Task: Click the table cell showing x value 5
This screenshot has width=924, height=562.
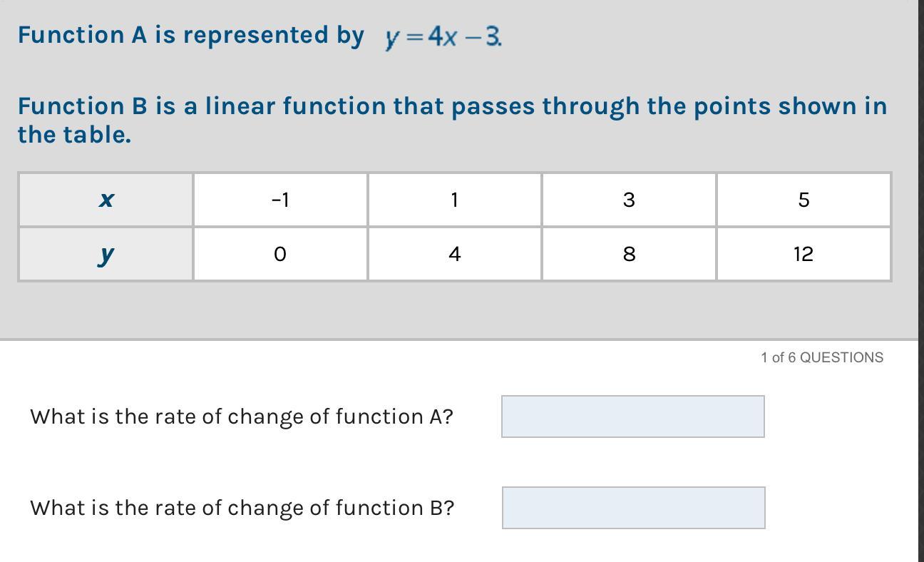Action: (804, 200)
